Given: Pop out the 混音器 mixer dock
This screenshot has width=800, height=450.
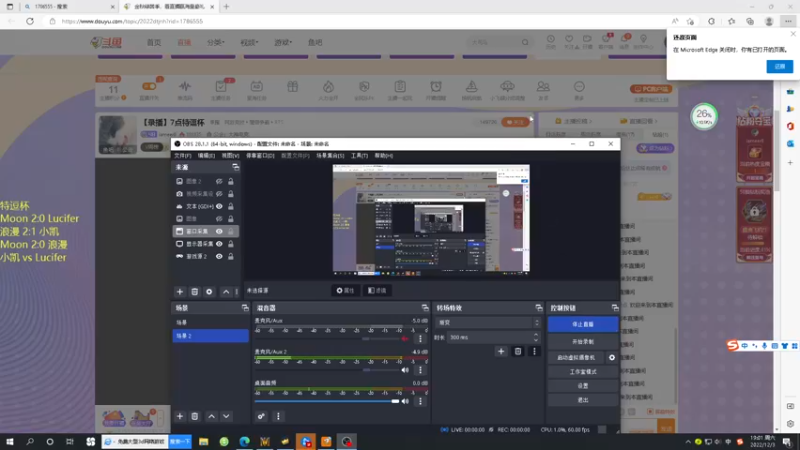Looking at the screenshot, I should (425, 308).
